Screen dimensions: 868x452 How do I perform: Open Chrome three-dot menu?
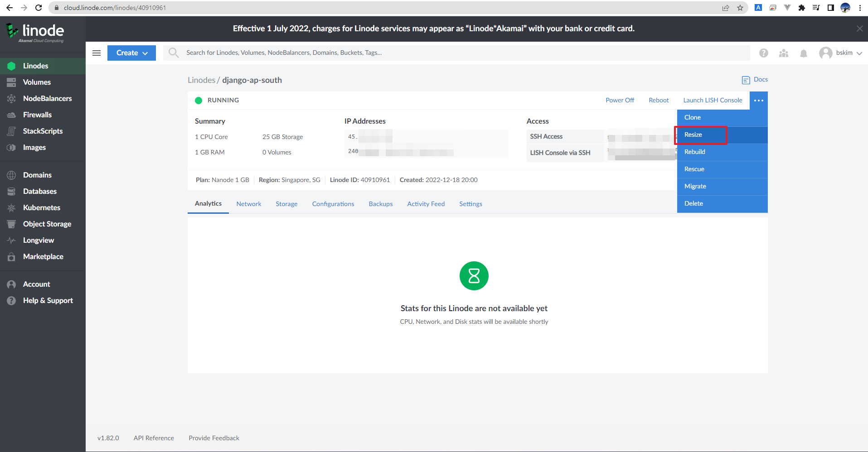click(x=860, y=8)
